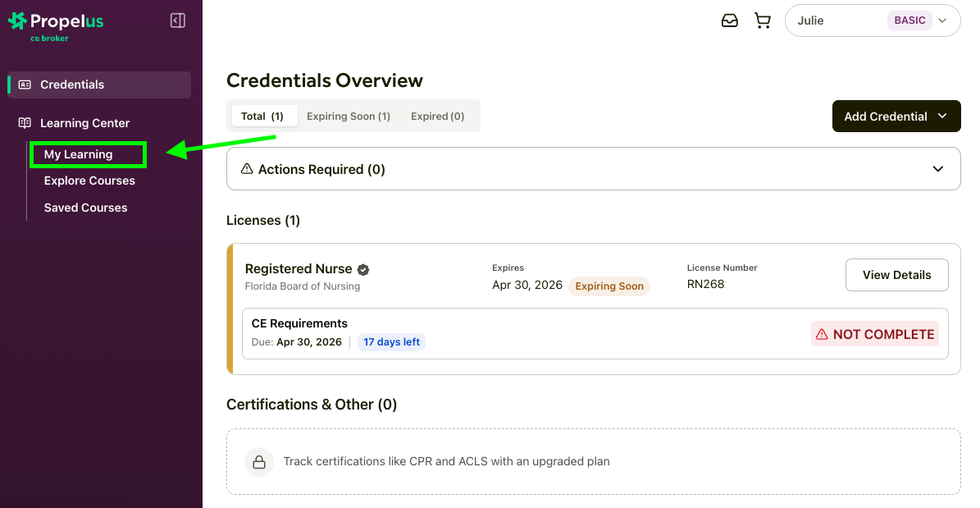Open My Learning in the sidebar

(x=79, y=154)
